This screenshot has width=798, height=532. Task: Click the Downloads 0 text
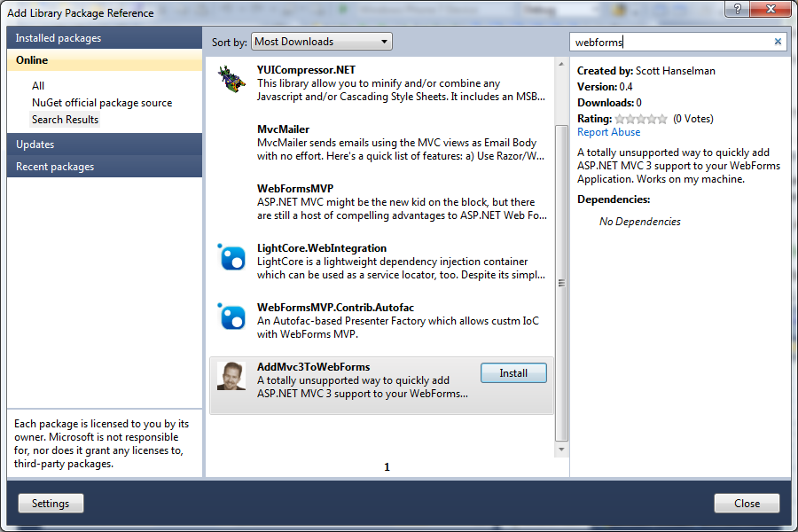609,103
